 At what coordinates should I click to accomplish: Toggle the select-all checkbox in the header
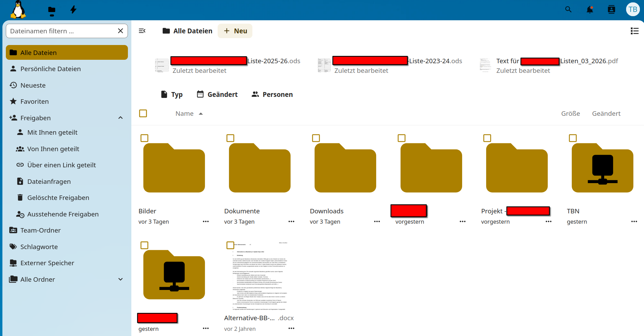point(143,113)
